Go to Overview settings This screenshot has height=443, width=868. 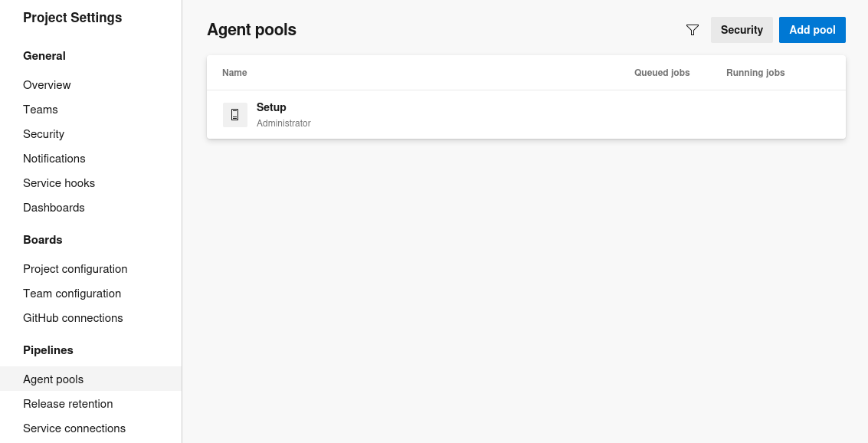tap(47, 85)
